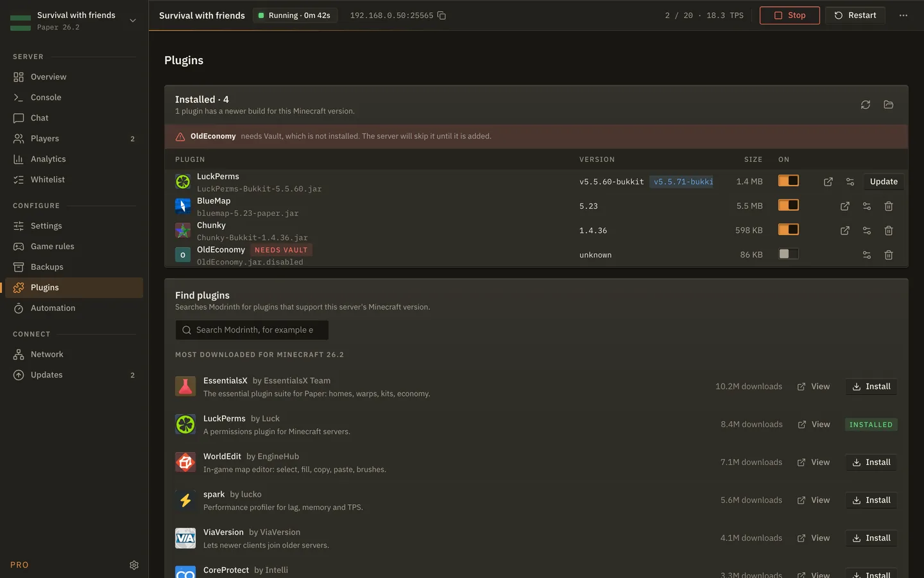Open app settings gear in sidebar footer
Image resolution: width=924 pixels, height=578 pixels.
(134, 565)
